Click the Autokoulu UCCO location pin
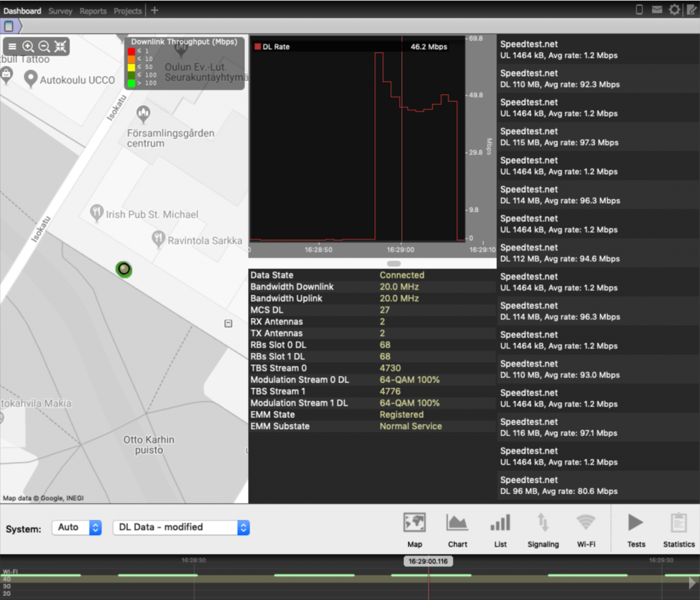Screen dimensions: 700x600 30,79
